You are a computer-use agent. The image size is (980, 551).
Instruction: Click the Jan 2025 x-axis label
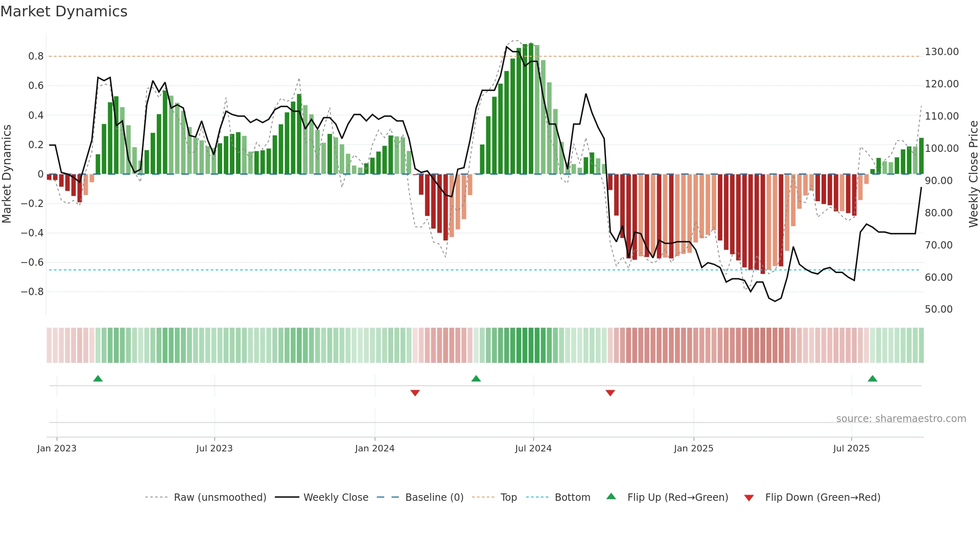coord(694,448)
